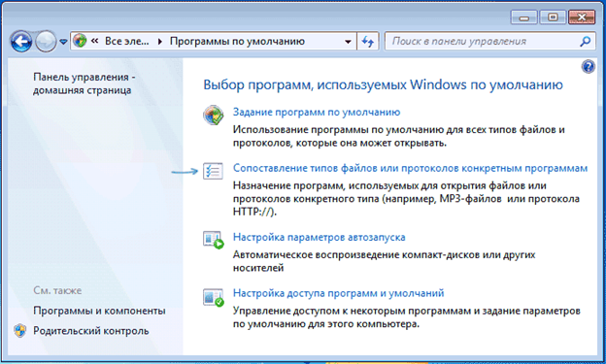Expand the double-chevron breadcrumb overflow

tap(95, 41)
